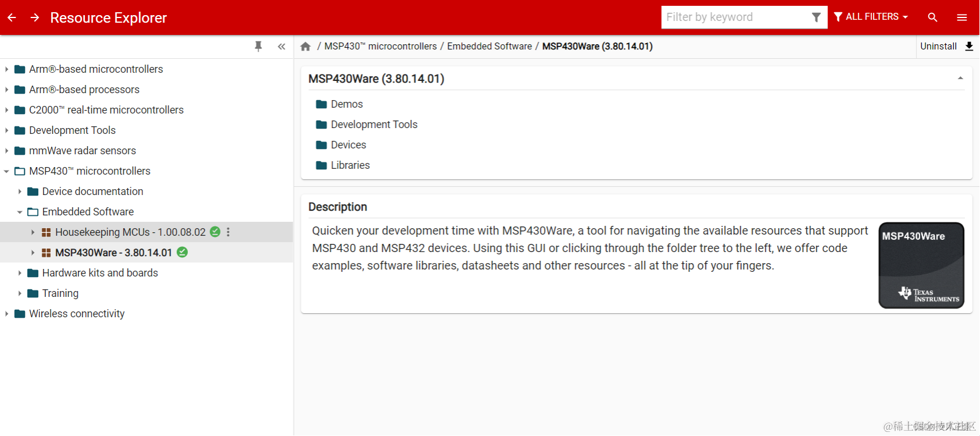This screenshot has width=980, height=436.
Task: Expand Hardware kits and boards arrow
Action: [20, 273]
